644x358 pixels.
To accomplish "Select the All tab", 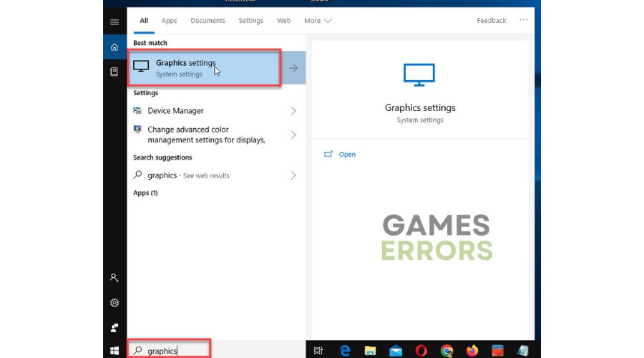I will point(144,21).
